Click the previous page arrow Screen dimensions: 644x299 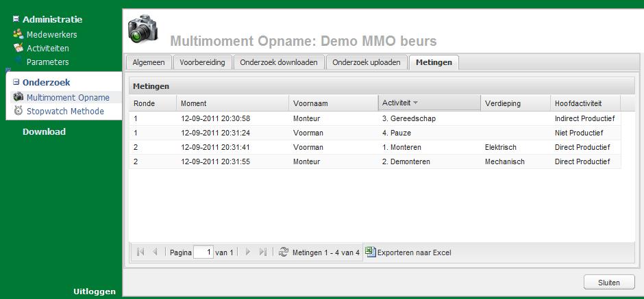click(x=155, y=252)
